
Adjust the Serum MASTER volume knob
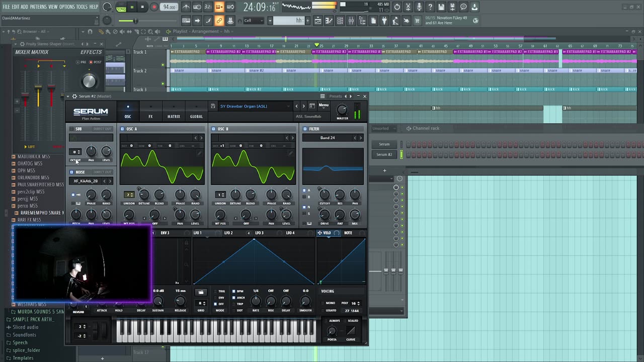point(342,110)
